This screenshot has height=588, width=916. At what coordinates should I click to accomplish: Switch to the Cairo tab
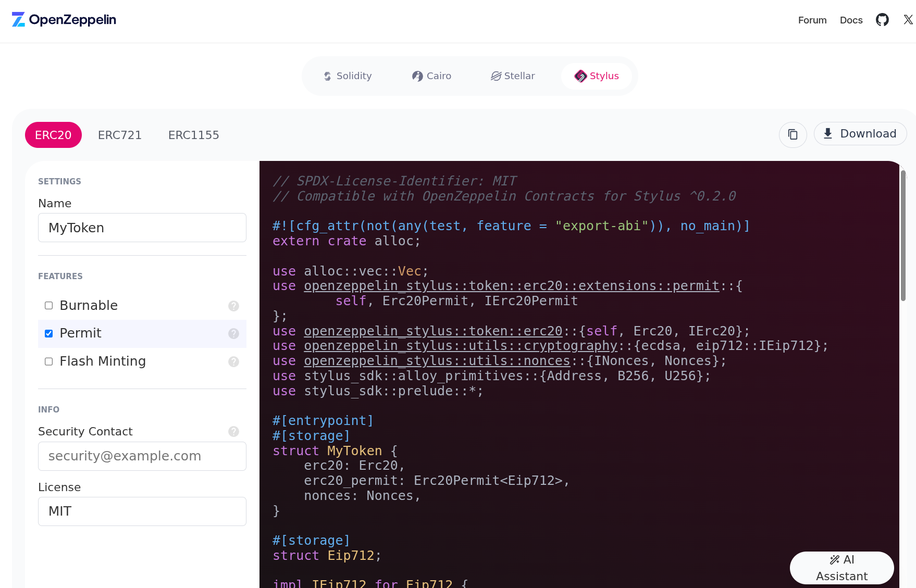click(432, 76)
